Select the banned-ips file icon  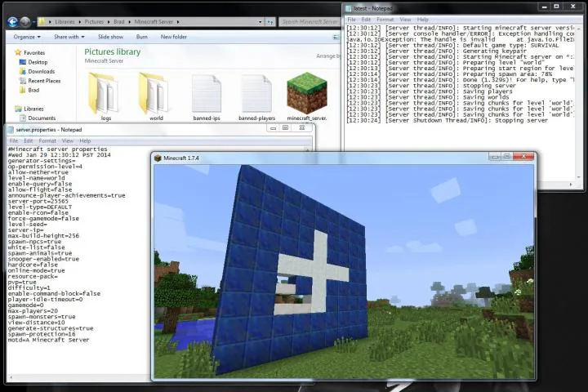tap(207, 93)
